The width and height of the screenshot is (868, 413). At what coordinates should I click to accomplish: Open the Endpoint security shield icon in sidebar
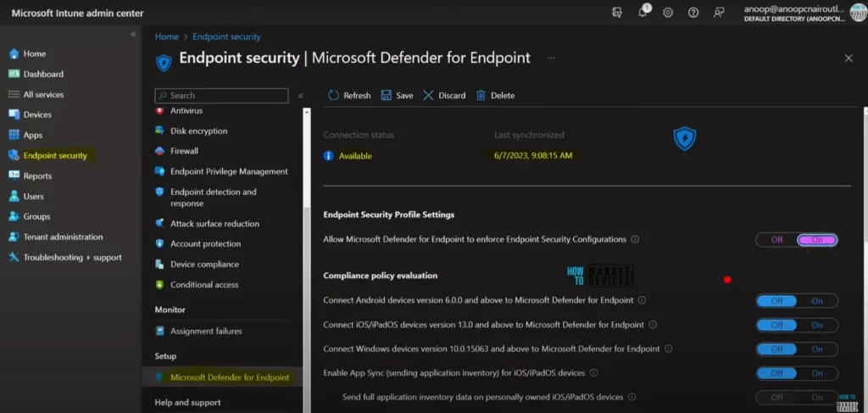14,155
